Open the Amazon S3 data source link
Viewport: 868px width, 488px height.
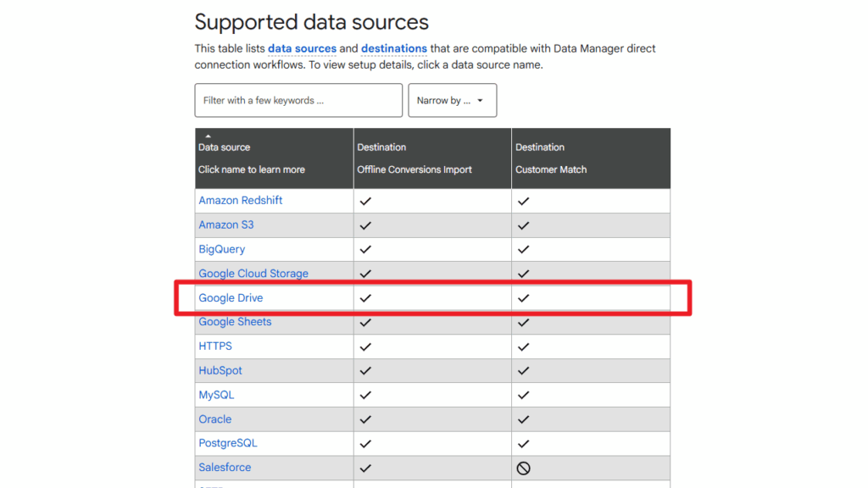225,225
